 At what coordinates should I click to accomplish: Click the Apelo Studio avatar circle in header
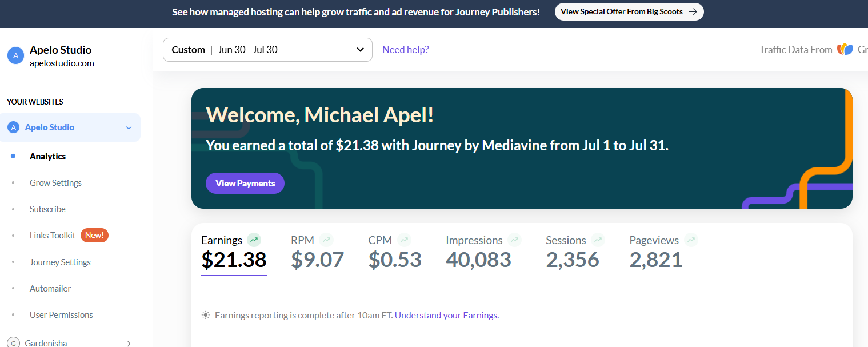pos(15,55)
